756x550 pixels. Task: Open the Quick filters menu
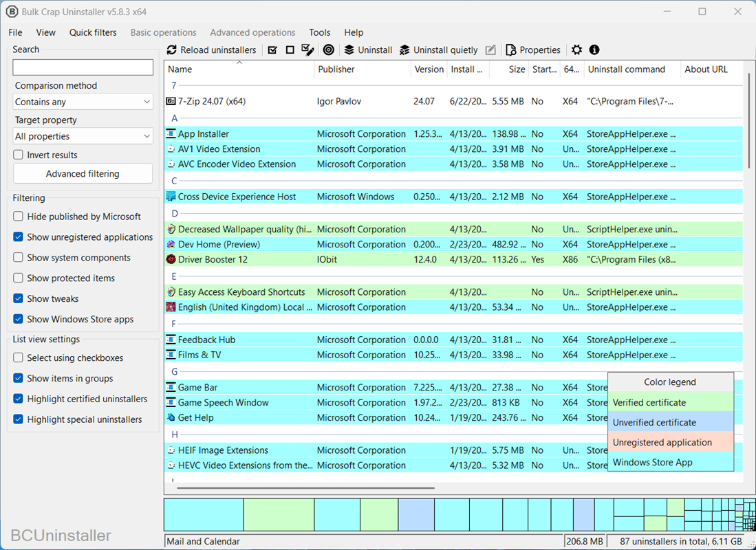point(93,32)
